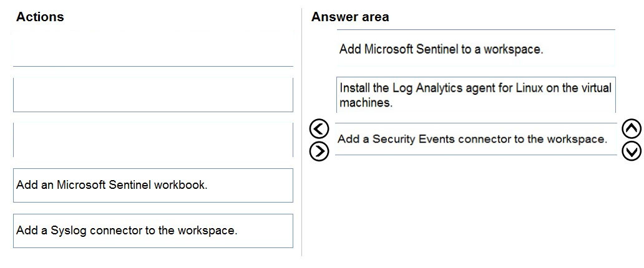Click the left arrow to remove an answer
644x268 pixels.
click(x=319, y=129)
